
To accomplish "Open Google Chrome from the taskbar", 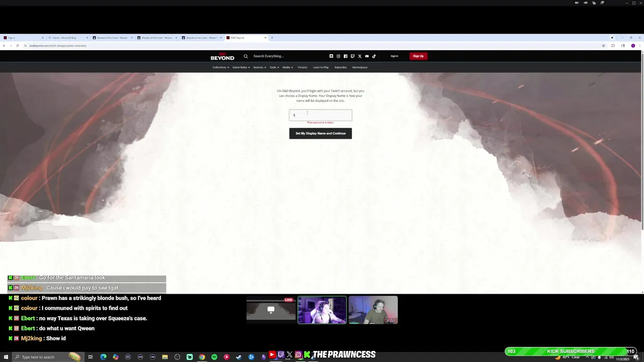I will click(x=202, y=357).
